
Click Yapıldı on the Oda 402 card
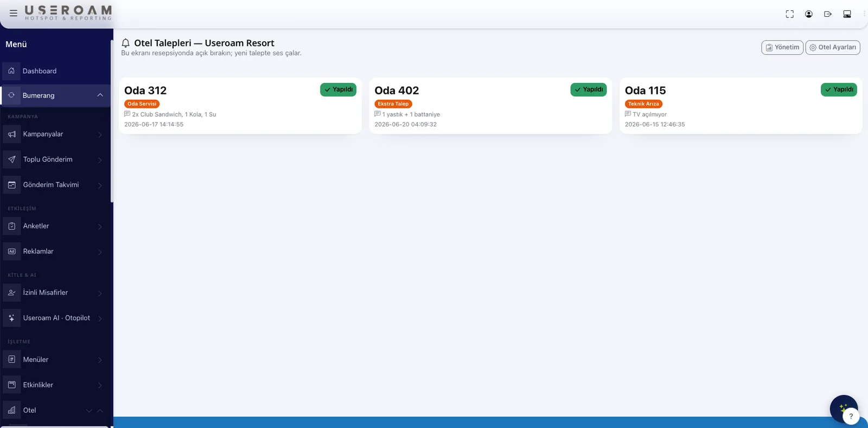click(x=589, y=90)
